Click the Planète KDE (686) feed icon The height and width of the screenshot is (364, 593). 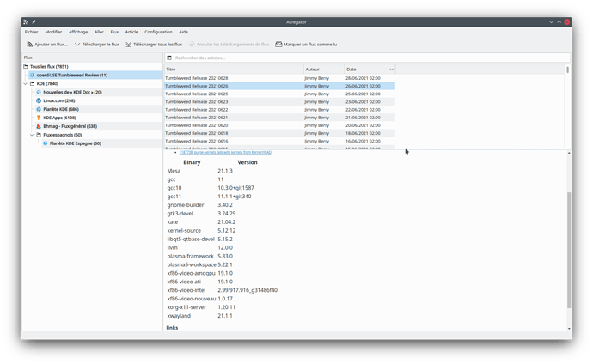39,109
